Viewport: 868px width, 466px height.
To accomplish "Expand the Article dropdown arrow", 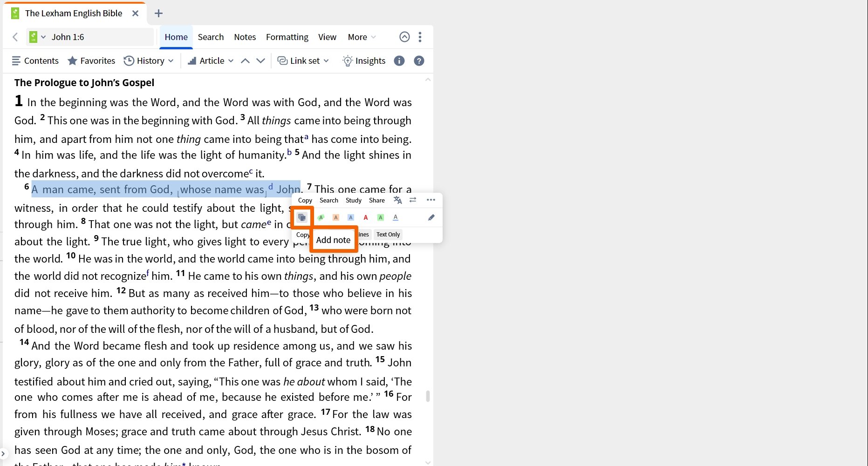I will click(x=231, y=61).
